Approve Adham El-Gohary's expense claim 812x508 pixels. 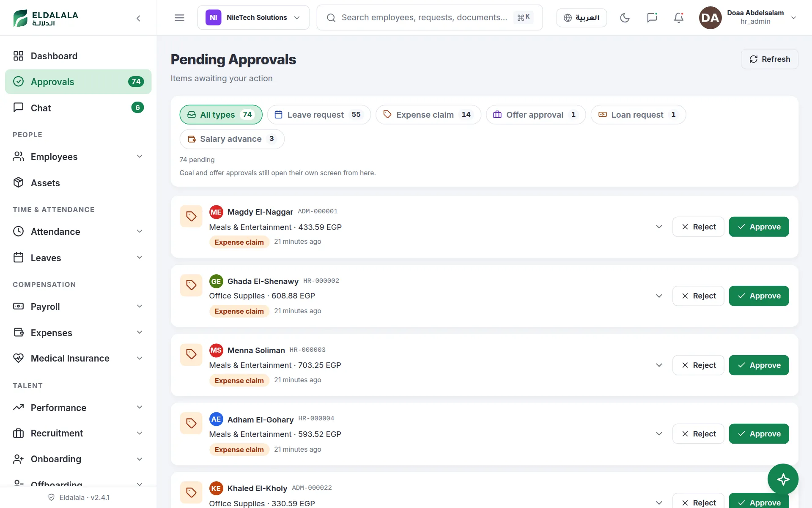tap(759, 434)
